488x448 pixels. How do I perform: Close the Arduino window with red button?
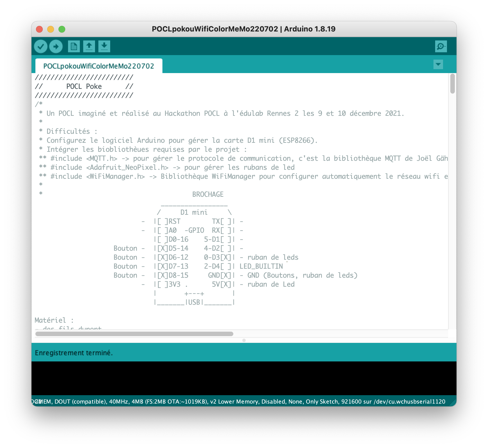(39, 29)
